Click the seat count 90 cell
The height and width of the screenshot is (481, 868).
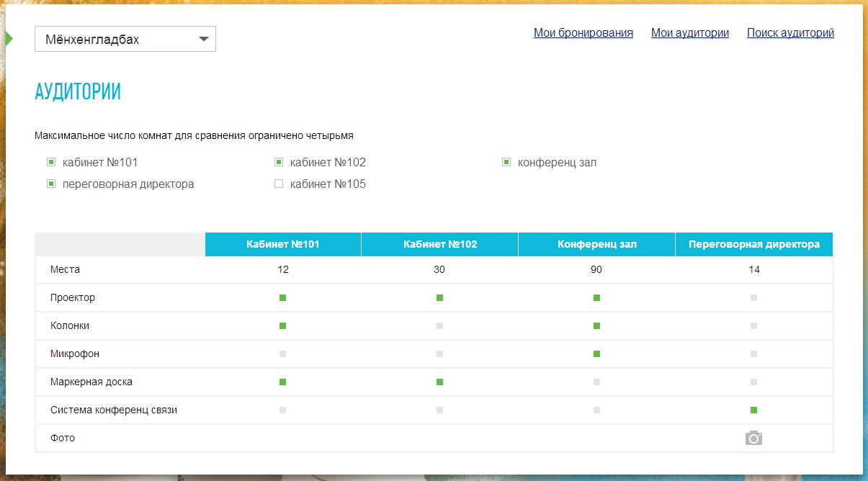[x=596, y=269]
